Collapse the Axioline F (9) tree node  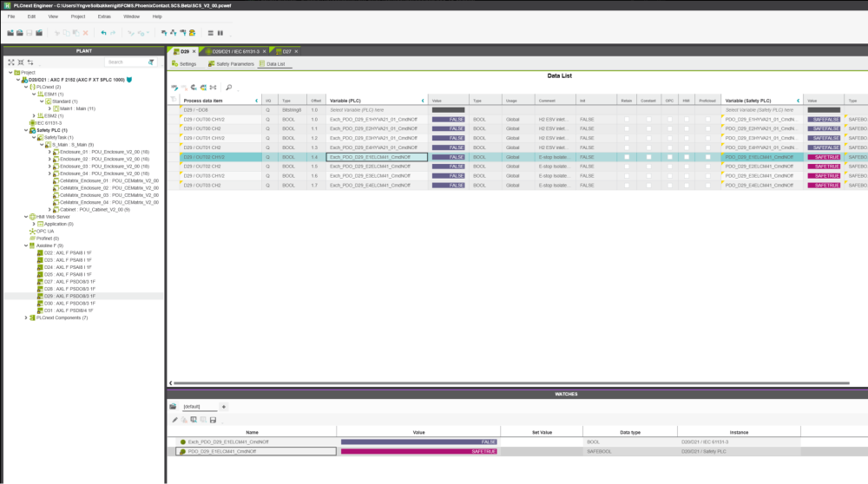point(27,245)
